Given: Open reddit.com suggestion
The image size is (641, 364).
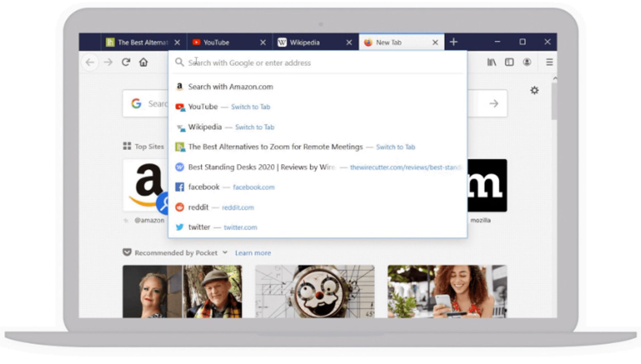Looking at the screenshot, I should 318,207.
